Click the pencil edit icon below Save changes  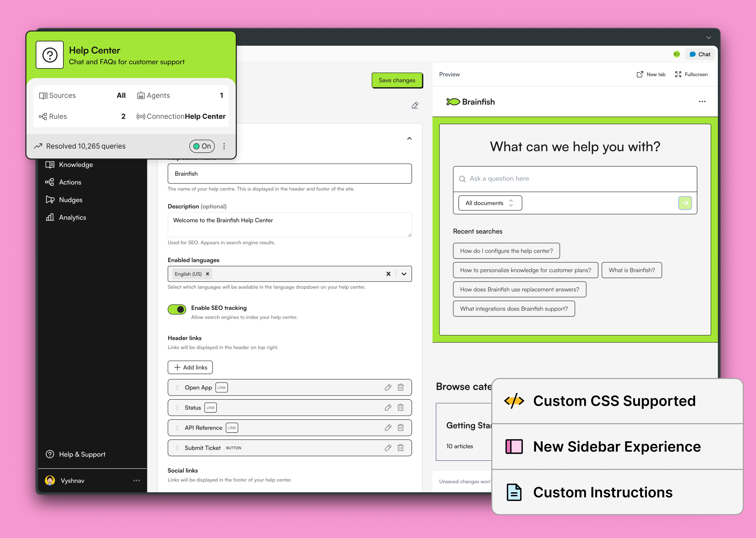[x=415, y=105]
